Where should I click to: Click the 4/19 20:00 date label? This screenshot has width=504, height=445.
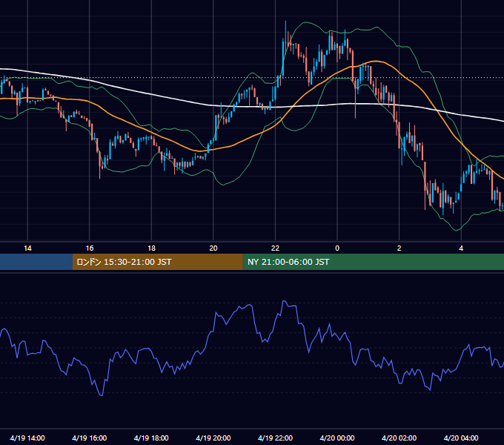pos(213,438)
